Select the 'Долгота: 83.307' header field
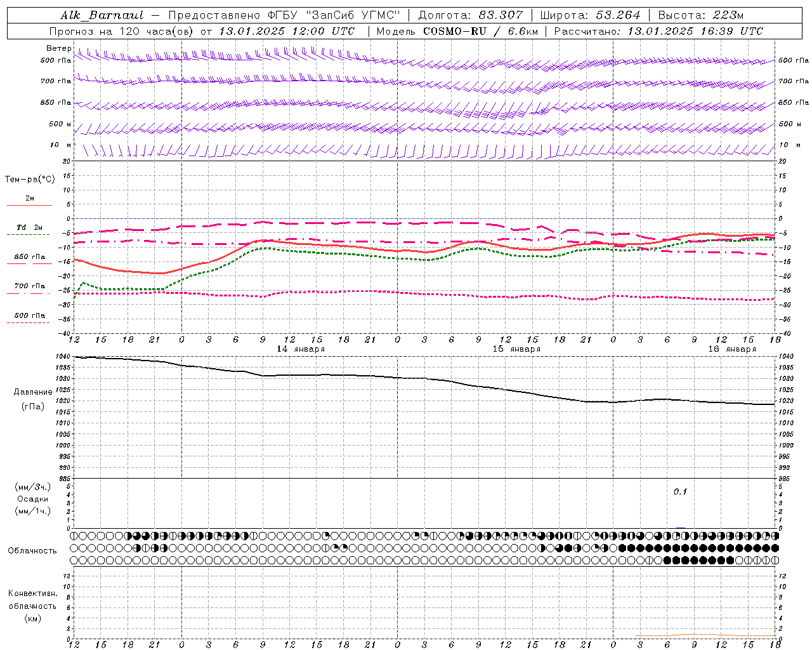This screenshot has height=650, width=812. click(x=471, y=15)
